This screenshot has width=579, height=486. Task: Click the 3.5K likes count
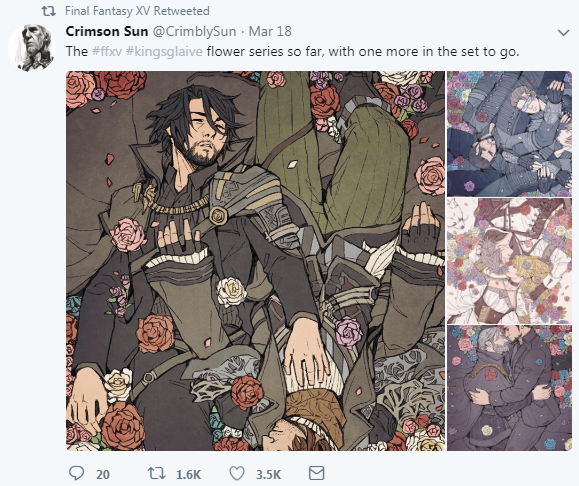tap(268, 475)
